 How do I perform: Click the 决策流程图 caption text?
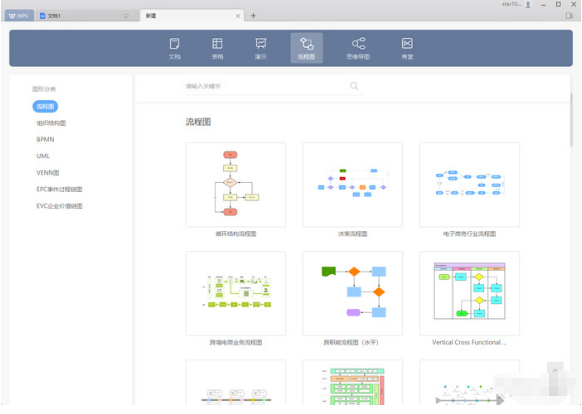[x=353, y=234]
